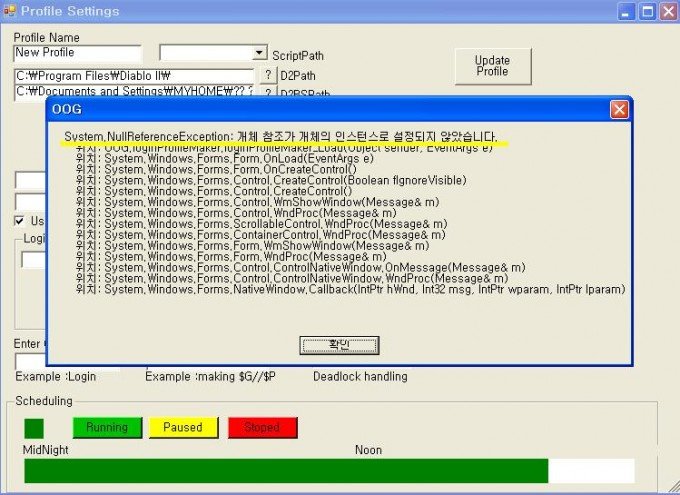This screenshot has width=680, height=495.
Task: Toggle the Us... checkbox on the left
Action: pos(19,221)
